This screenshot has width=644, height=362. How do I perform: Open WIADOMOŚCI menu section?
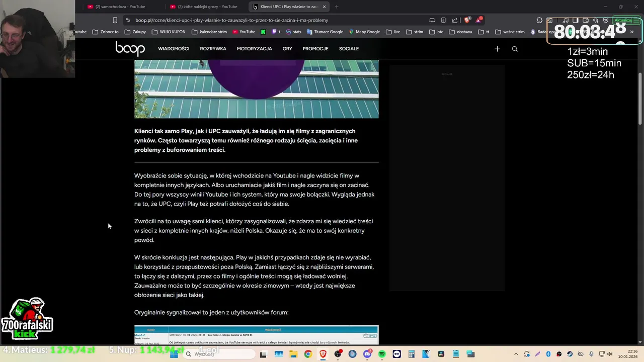pyautogui.click(x=174, y=49)
